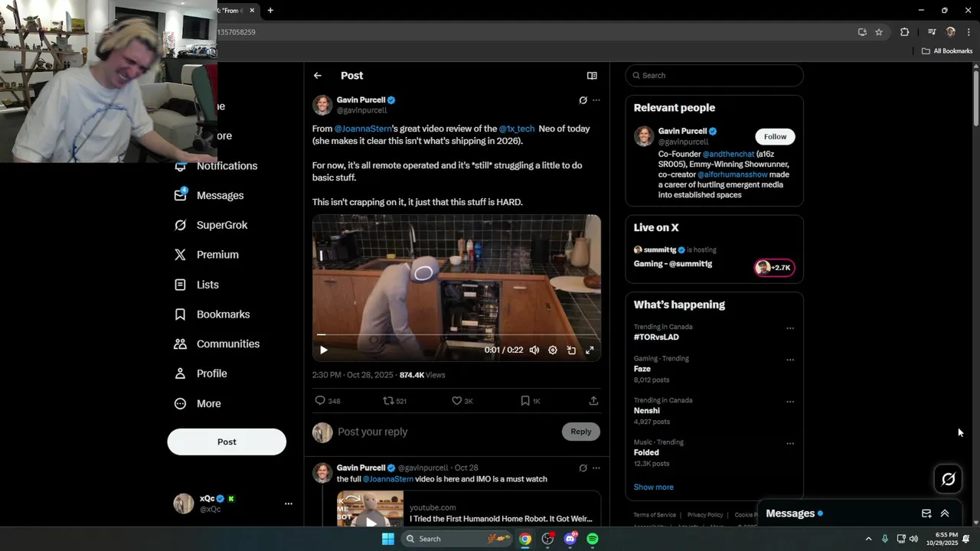This screenshot has height=551, width=980.
Task: Open xQc account menu dots
Action: (x=289, y=504)
